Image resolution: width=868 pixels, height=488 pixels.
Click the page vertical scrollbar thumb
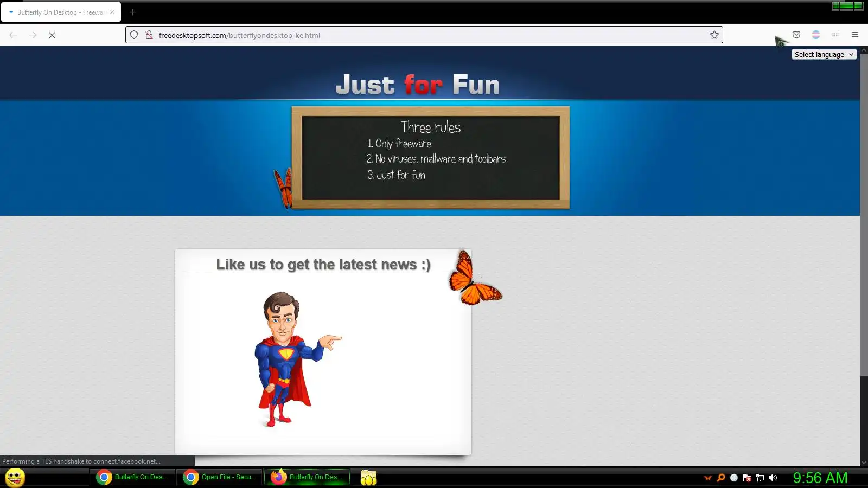tap(864, 214)
